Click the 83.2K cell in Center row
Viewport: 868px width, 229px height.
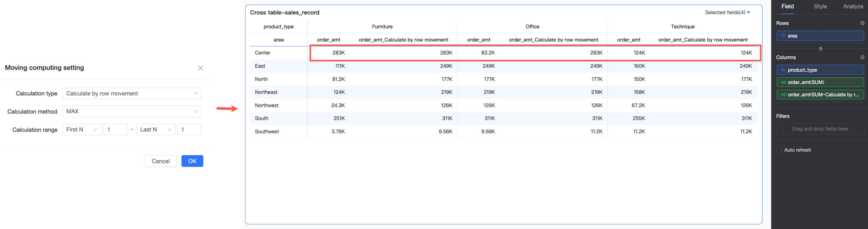[x=488, y=53]
